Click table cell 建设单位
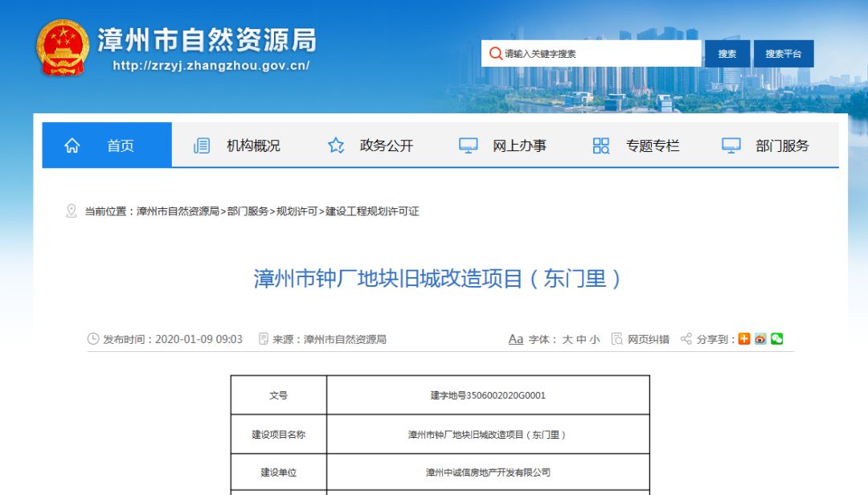The width and height of the screenshot is (868, 495). (278, 472)
